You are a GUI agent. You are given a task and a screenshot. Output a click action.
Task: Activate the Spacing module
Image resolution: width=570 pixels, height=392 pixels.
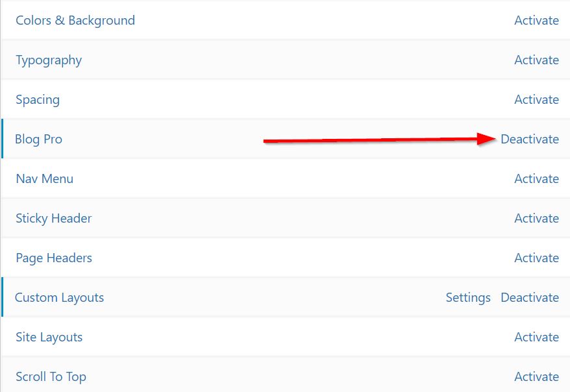[536, 99]
